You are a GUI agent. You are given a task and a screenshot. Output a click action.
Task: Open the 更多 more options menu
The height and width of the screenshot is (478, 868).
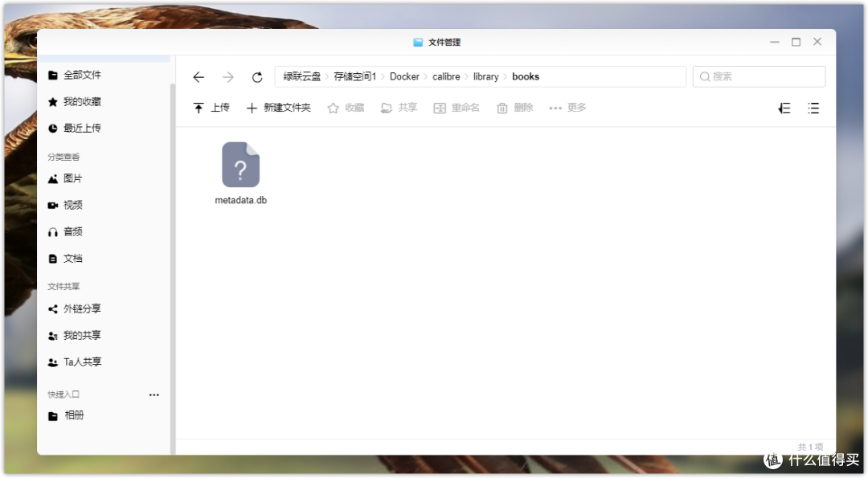tap(567, 108)
